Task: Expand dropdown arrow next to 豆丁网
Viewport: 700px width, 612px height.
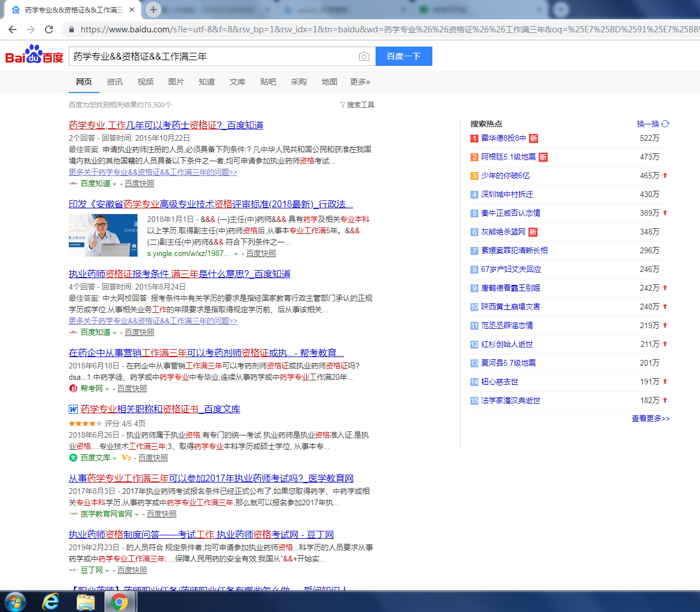Action: click(x=107, y=571)
